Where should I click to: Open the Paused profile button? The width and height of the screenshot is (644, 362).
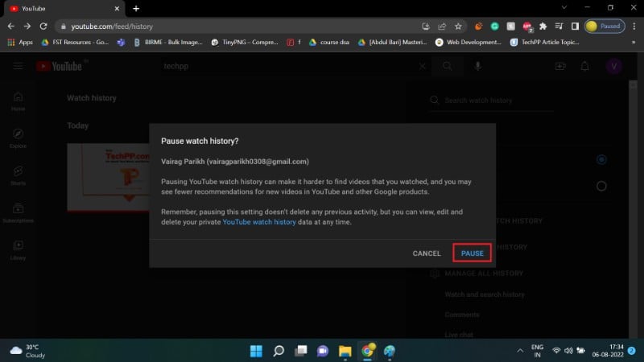[x=605, y=27]
